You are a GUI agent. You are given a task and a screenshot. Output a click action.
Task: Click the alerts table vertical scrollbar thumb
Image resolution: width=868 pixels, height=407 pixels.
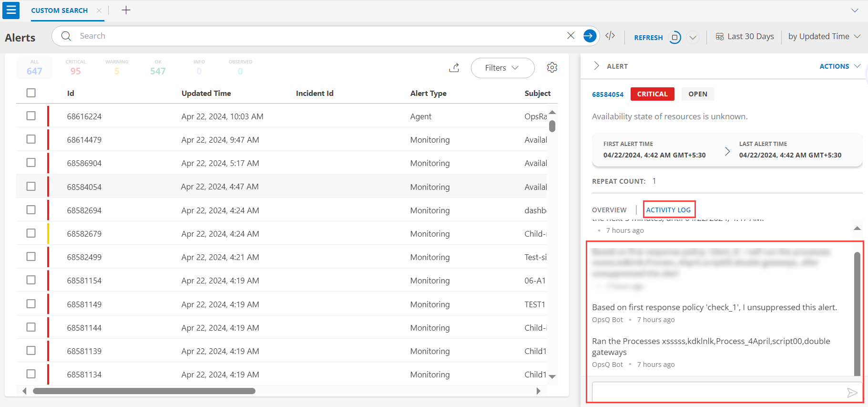[552, 126]
